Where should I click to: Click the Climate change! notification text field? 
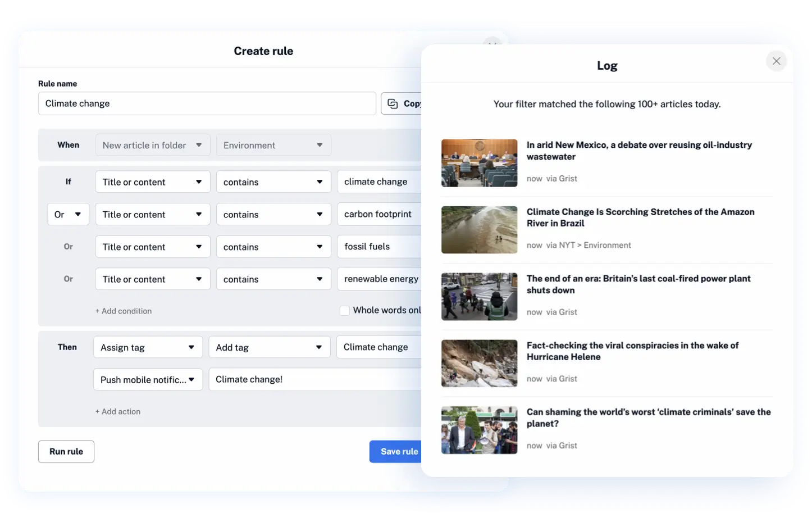click(x=315, y=380)
